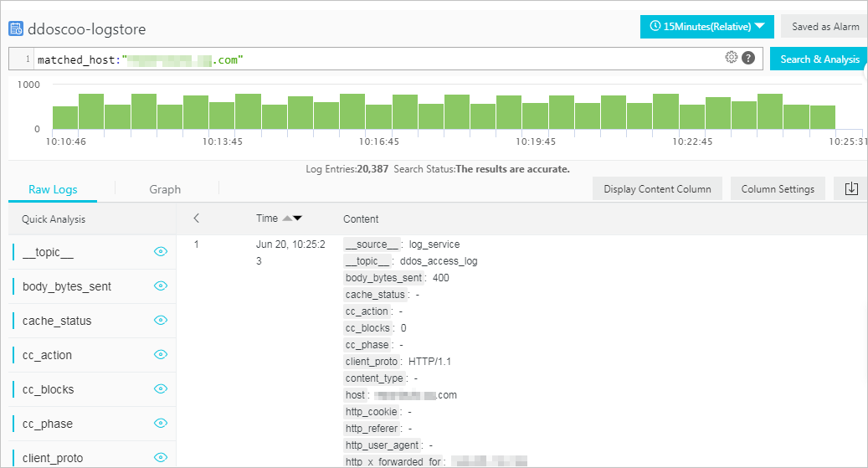
Task: Click the log_service value in log content
Action: [x=434, y=244]
